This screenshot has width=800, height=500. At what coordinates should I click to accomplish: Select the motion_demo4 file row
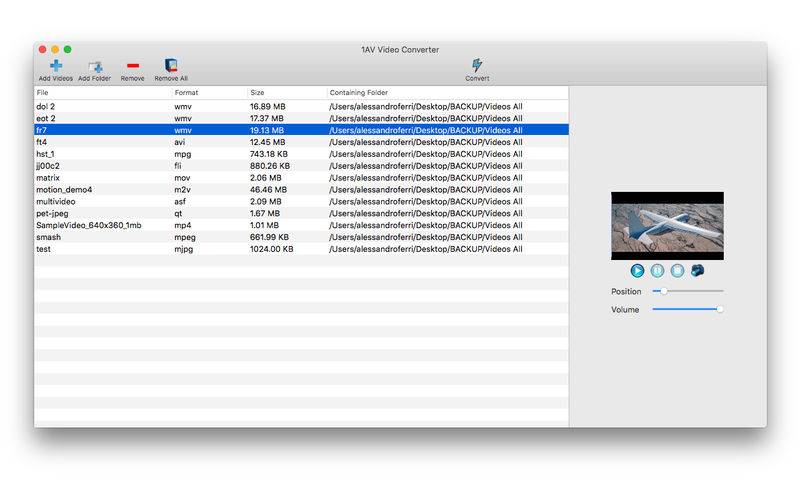[x=302, y=189]
